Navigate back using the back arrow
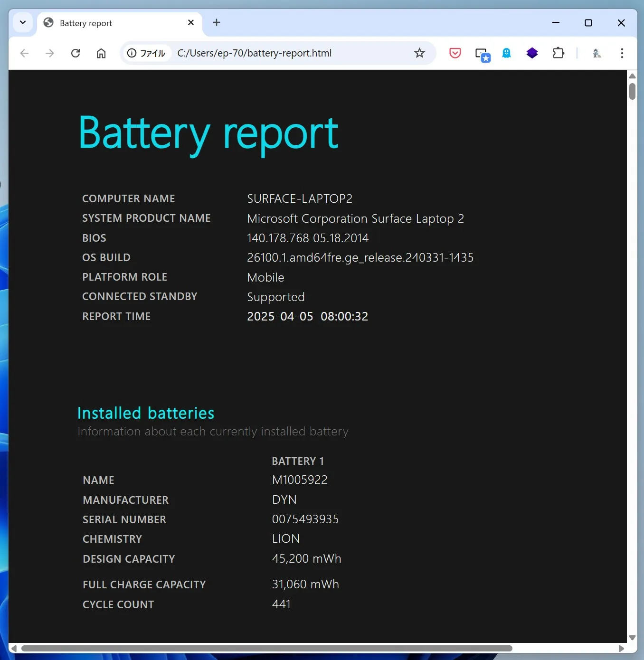The width and height of the screenshot is (644, 660). point(24,53)
